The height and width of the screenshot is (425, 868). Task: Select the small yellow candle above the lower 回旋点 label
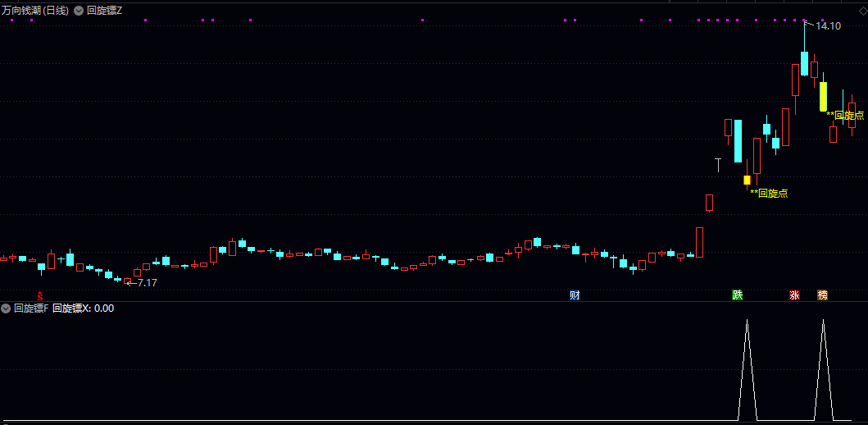(747, 180)
